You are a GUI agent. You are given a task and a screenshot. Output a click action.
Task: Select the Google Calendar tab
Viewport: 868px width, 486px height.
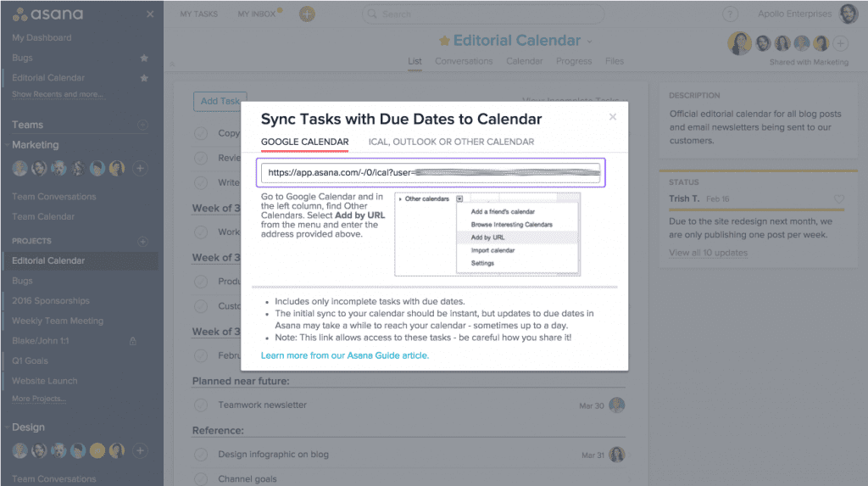pyautogui.click(x=304, y=142)
